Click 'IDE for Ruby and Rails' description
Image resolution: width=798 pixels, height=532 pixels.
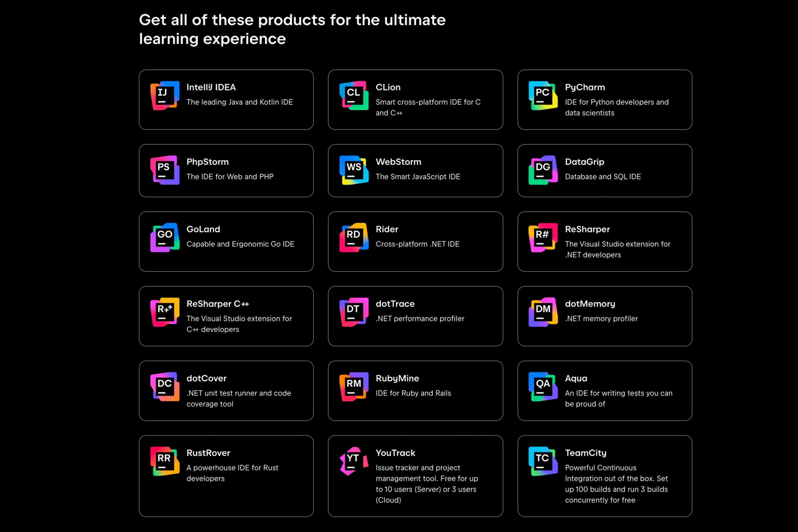click(413, 393)
